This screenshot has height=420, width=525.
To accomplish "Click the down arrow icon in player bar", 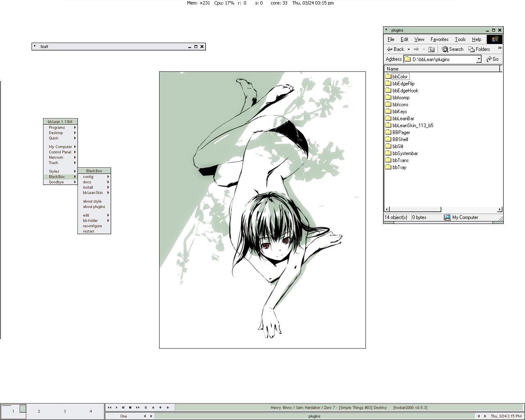I will pos(168,407).
